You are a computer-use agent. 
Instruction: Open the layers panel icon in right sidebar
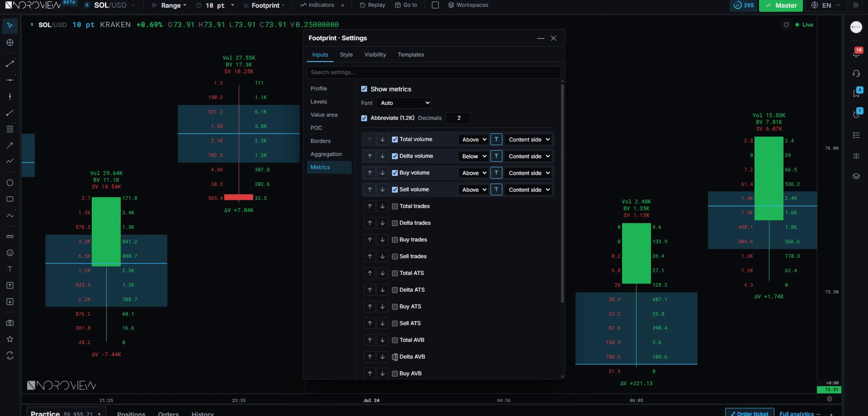tap(856, 176)
